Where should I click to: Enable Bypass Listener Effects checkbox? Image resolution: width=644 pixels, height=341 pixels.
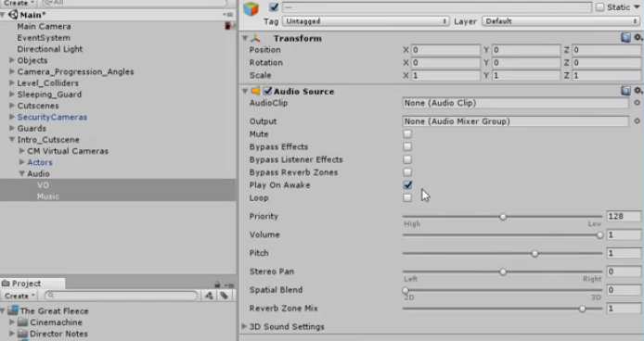[x=407, y=159]
